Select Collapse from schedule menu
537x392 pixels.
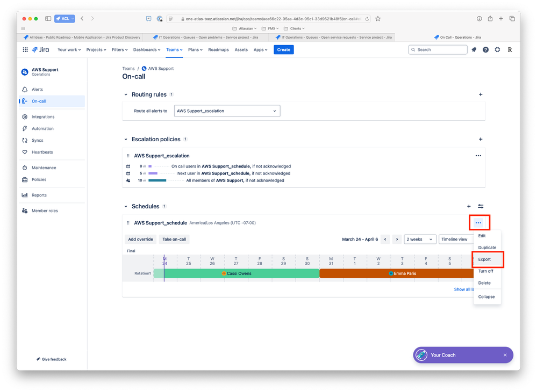(x=487, y=296)
